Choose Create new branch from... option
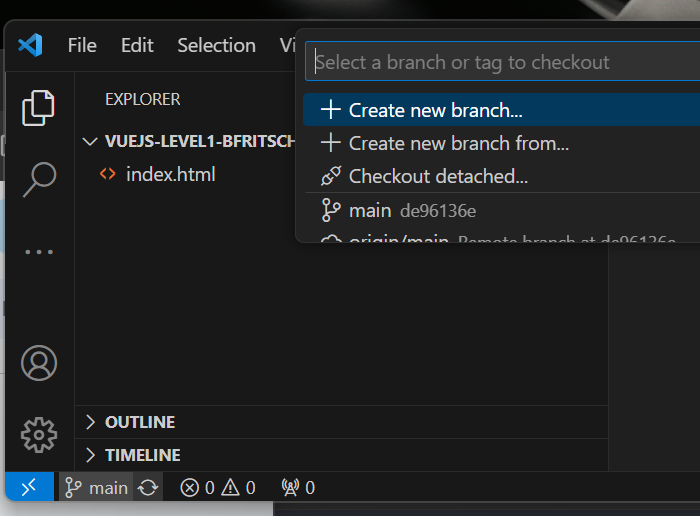Viewport: 700px width, 516px height. click(458, 143)
